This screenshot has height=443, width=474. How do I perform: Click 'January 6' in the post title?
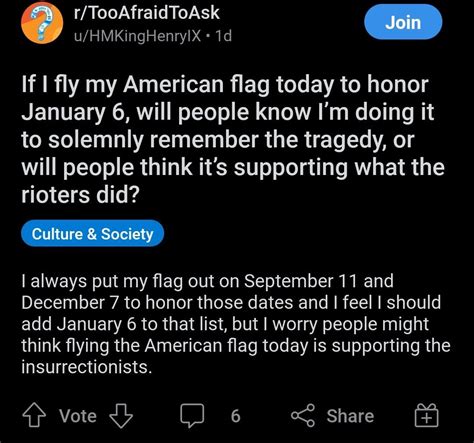[x=73, y=113]
